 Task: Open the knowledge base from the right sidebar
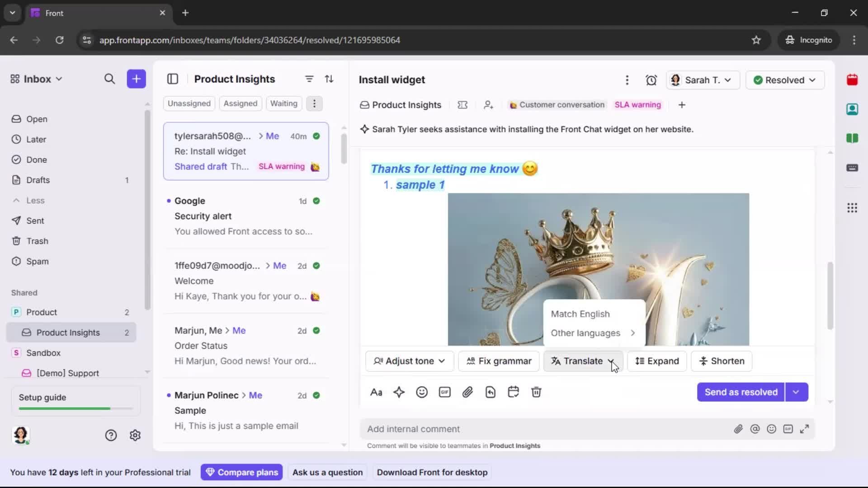853,138
